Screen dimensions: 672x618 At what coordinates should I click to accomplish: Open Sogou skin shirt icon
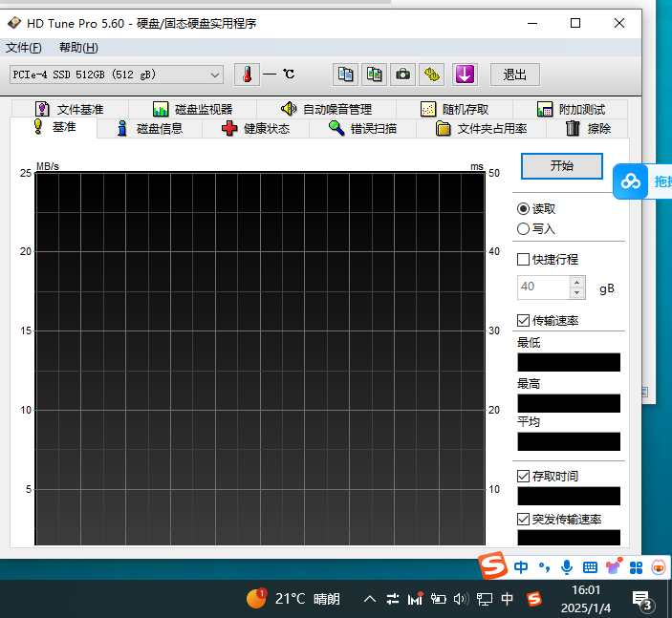614,567
